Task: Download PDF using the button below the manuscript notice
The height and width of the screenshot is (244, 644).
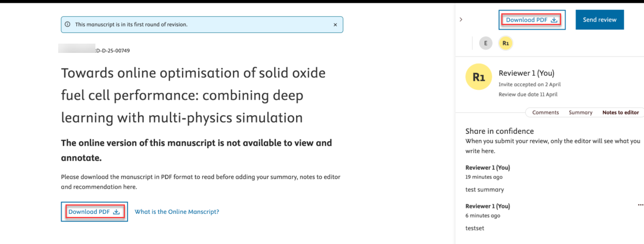Action: pos(94,212)
